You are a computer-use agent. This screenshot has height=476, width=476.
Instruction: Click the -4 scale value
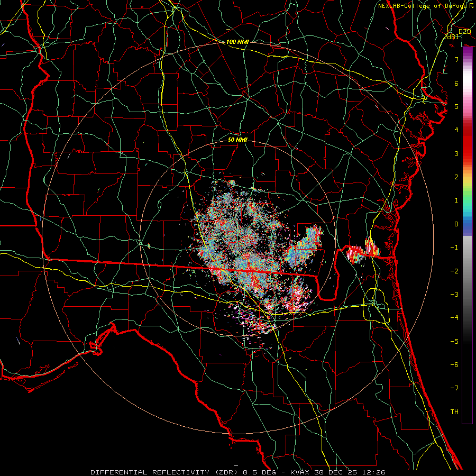(x=454, y=318)
